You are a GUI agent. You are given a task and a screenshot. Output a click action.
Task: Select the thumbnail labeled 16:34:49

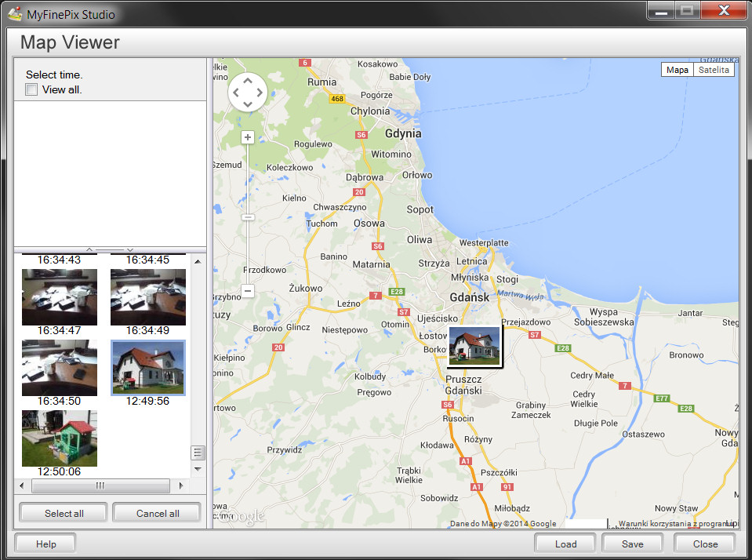148,297
